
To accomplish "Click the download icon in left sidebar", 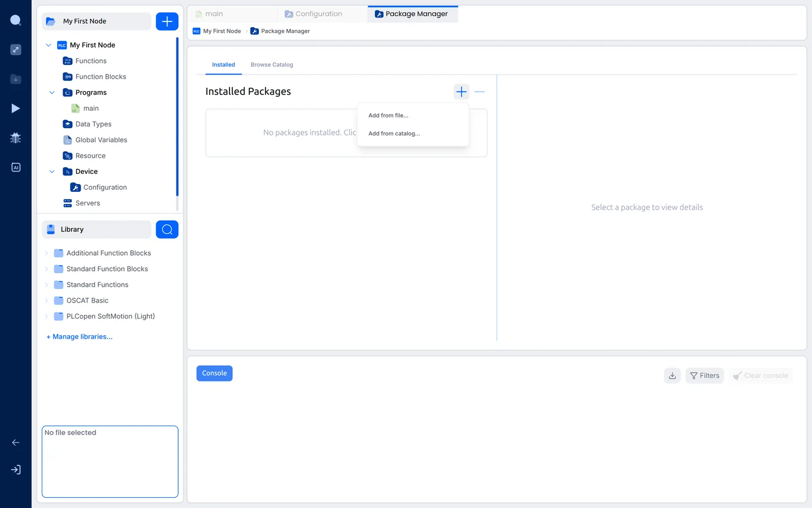I will [16, 79].
